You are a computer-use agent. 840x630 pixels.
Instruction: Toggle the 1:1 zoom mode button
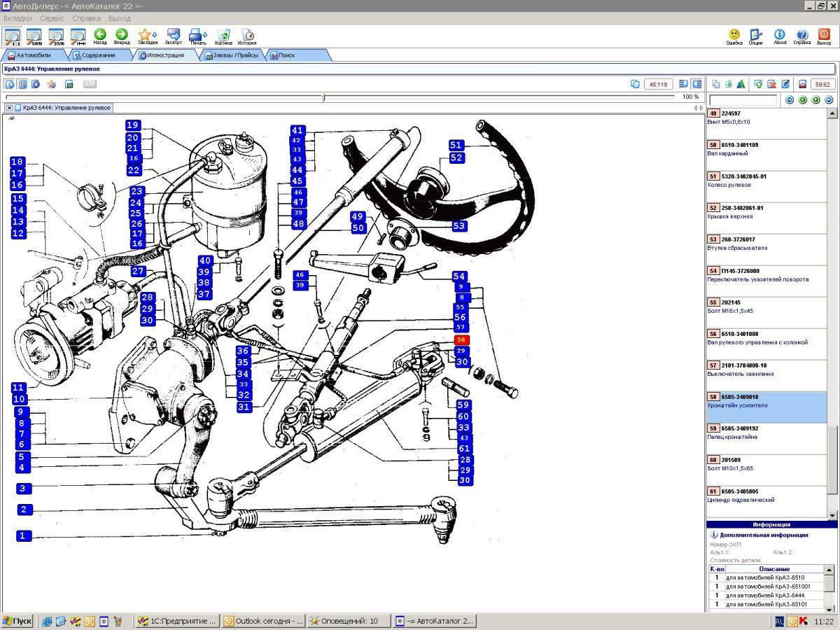click(x=12, y=35)
